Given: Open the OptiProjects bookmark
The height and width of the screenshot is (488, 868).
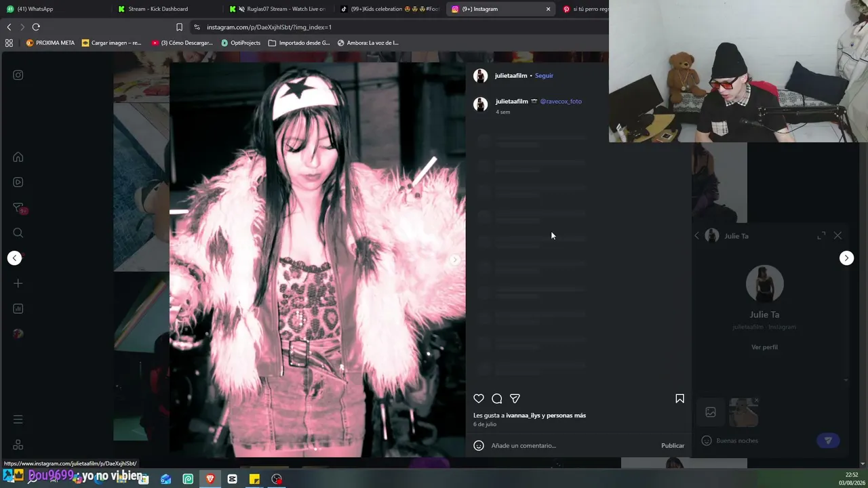Looking at the screenshot, I should point(241,43).
